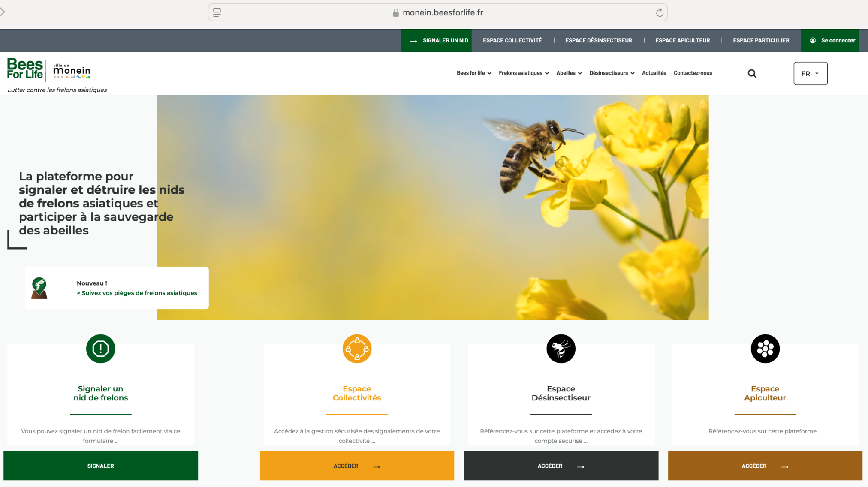The height and width of the screenshot is (487, 868).
Task: Click the monein.beesforlife.fr address field
Action: point(442,12)
